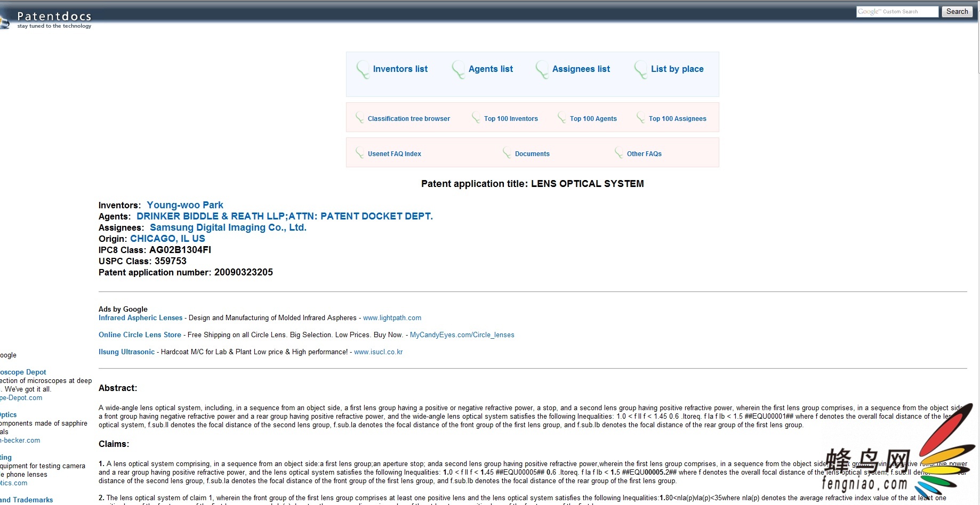Visit the 'pe-Depot.com' sidebar link
The width and height of the screenshot is (980, 505).
coord(21,397)
